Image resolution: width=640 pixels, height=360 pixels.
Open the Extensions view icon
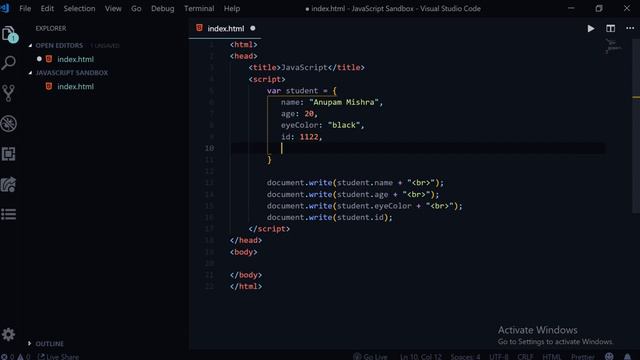tap(9, 154)
